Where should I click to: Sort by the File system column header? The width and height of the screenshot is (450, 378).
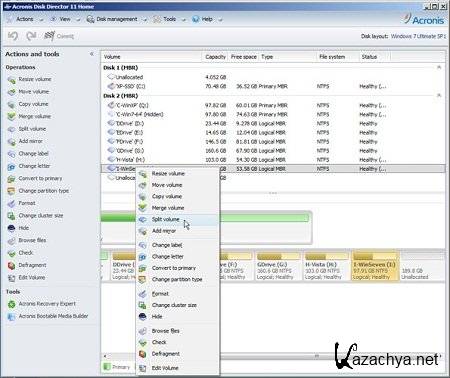(x=337, y=57)
